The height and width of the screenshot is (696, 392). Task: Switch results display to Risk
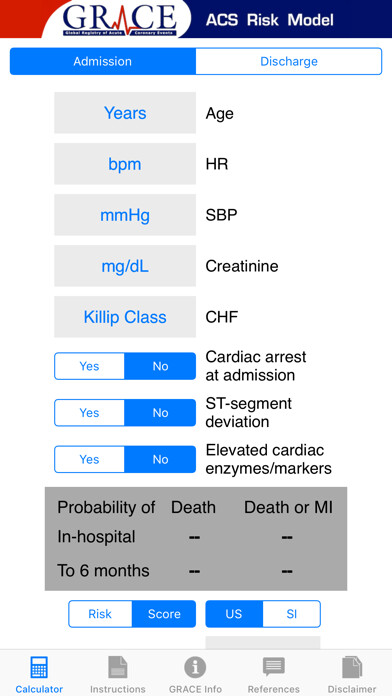100,614
